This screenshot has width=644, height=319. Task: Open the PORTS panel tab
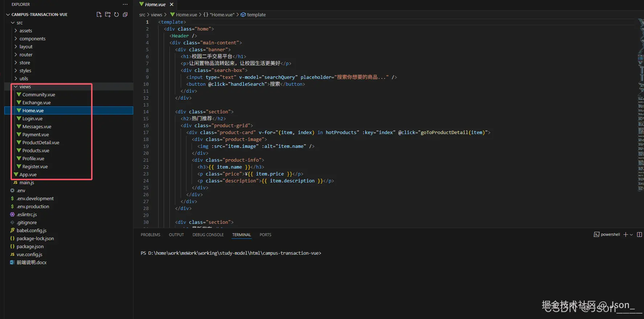[265, 235]
